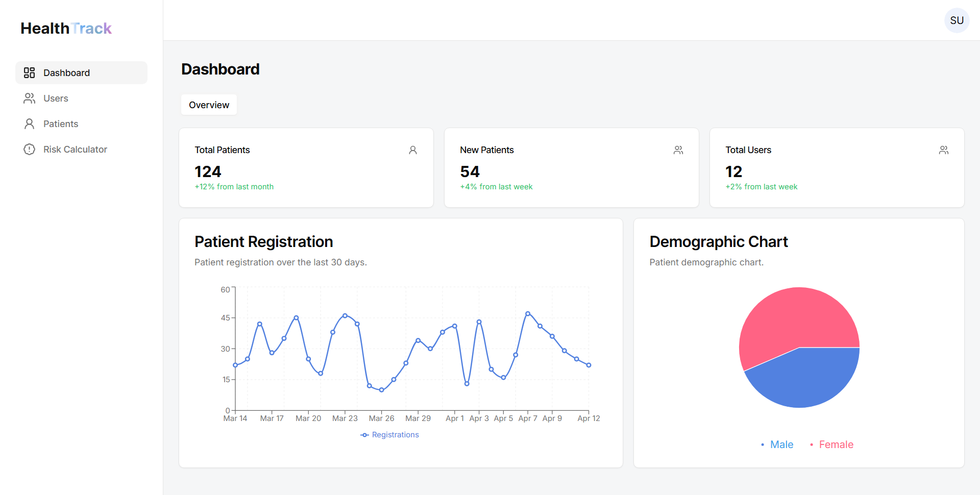Image resolution: width=980 pixels, height=495 pixels.
Task: Open the SU user avatar menu
Action: click(957, 20)
